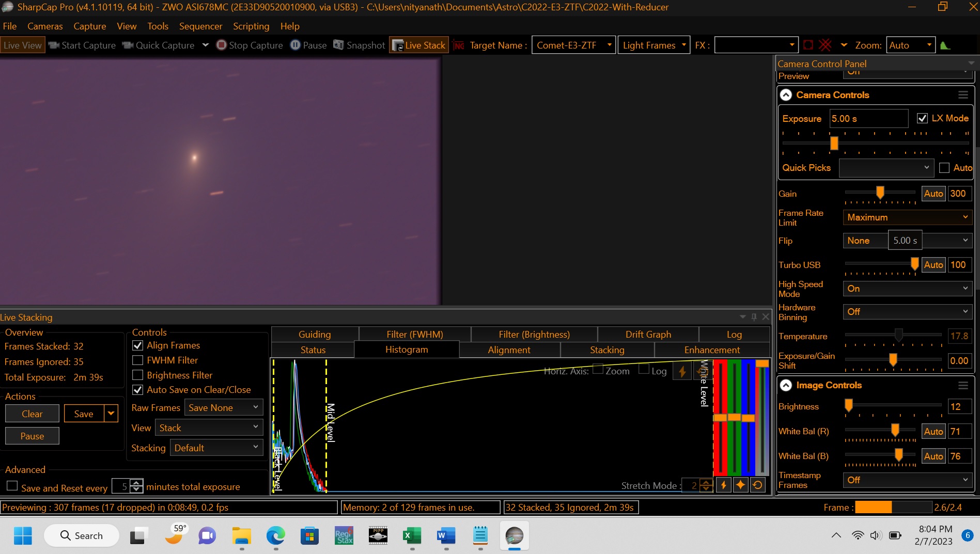Clear the live stack

click(x=32, y=414)
